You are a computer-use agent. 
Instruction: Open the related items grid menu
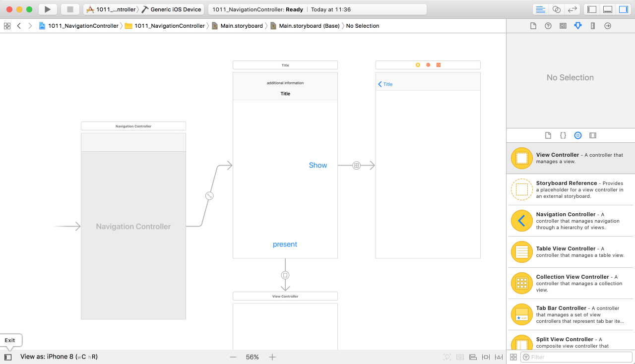tap(7, 26)
